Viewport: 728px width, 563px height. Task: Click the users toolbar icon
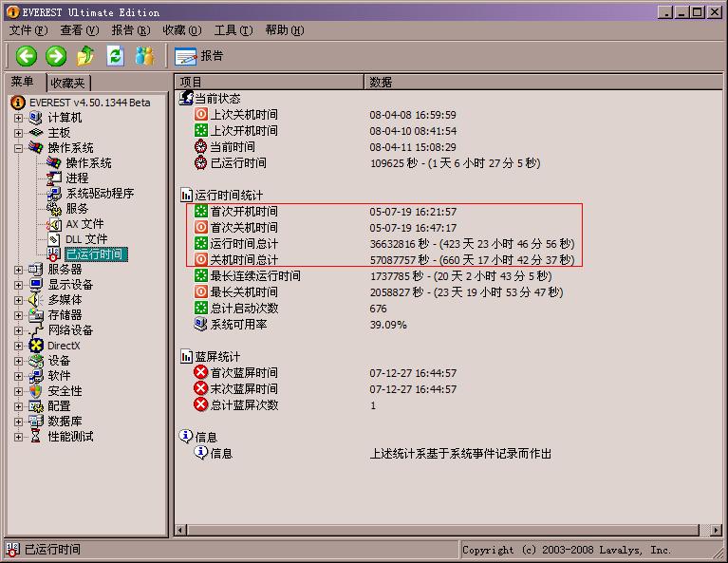145,56
